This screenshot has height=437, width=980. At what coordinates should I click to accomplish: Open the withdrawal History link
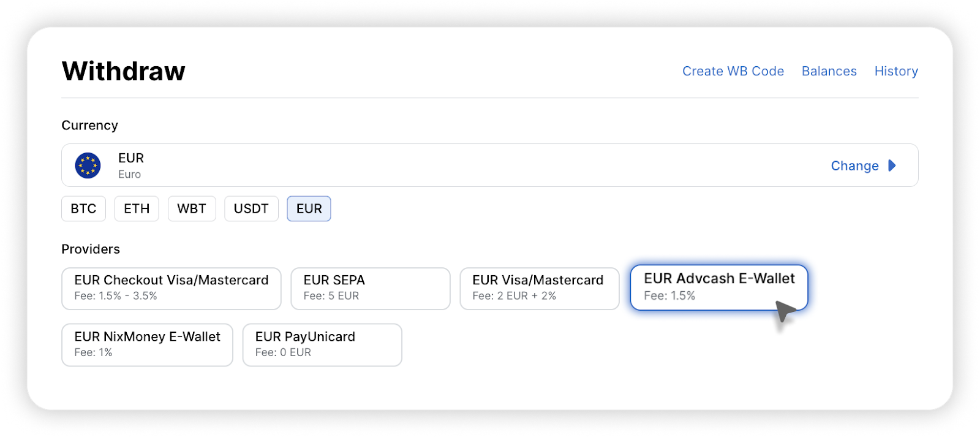click(896, 71)
